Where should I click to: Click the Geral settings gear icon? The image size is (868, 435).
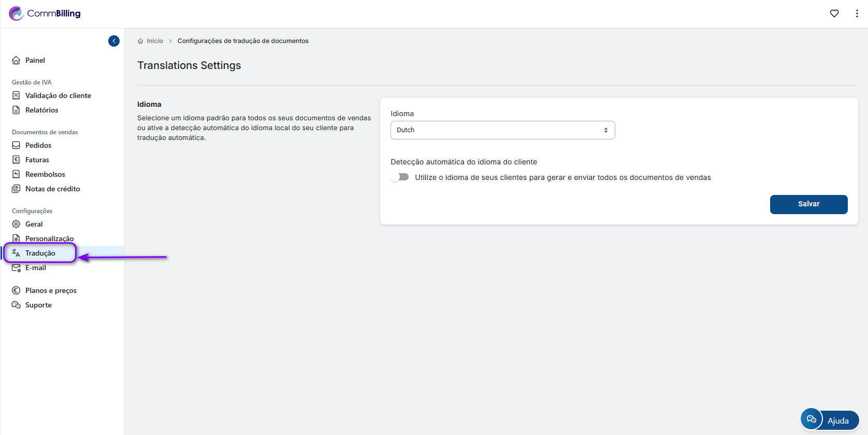pos(16,224)
